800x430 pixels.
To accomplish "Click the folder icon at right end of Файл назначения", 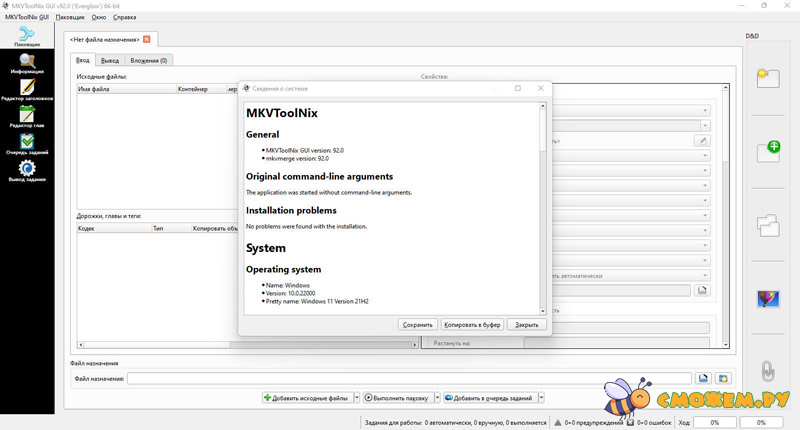I will (x=723, y=378).
